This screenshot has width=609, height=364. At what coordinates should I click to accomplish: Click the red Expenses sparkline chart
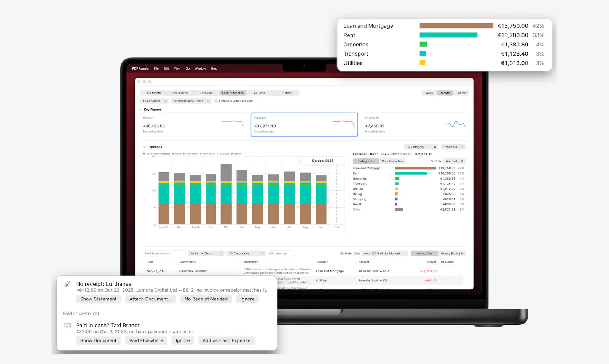tap(344, 123)
